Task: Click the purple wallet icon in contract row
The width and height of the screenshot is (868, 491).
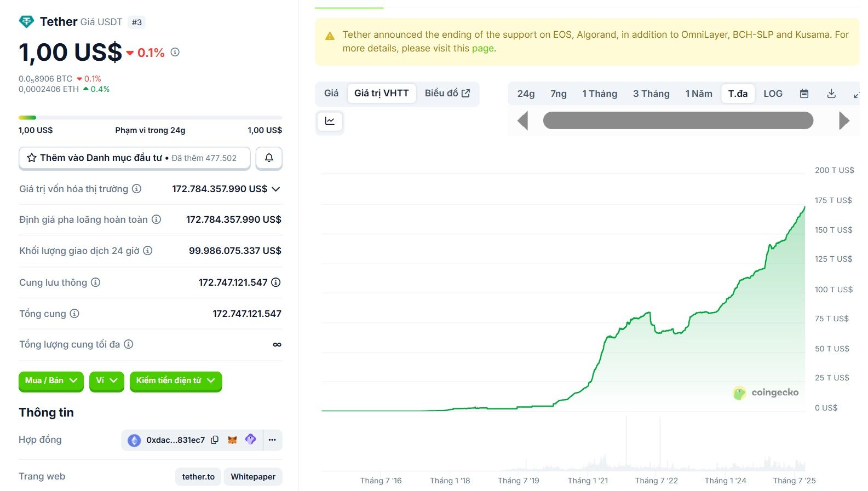Action: pyautogui.click(x=251, y=440)
